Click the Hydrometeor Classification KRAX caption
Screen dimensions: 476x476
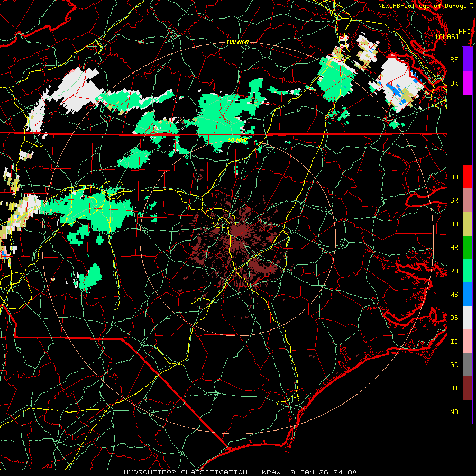click(240, 472)
